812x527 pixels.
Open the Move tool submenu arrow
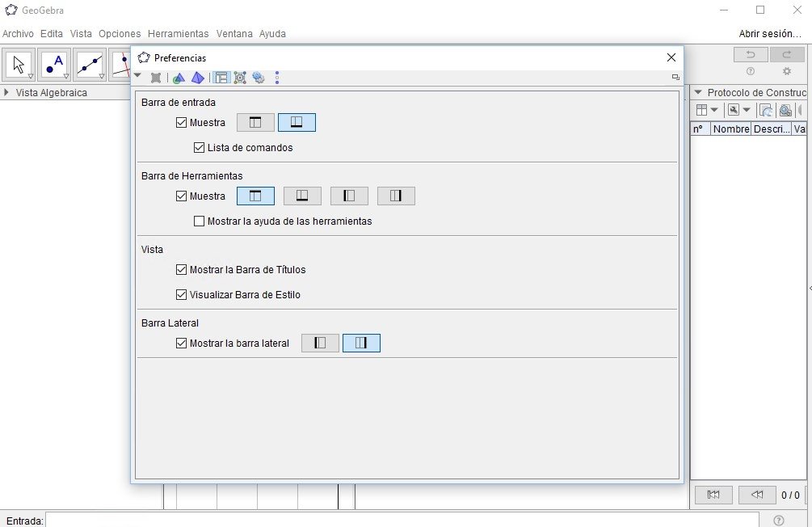tap(31, 76)
